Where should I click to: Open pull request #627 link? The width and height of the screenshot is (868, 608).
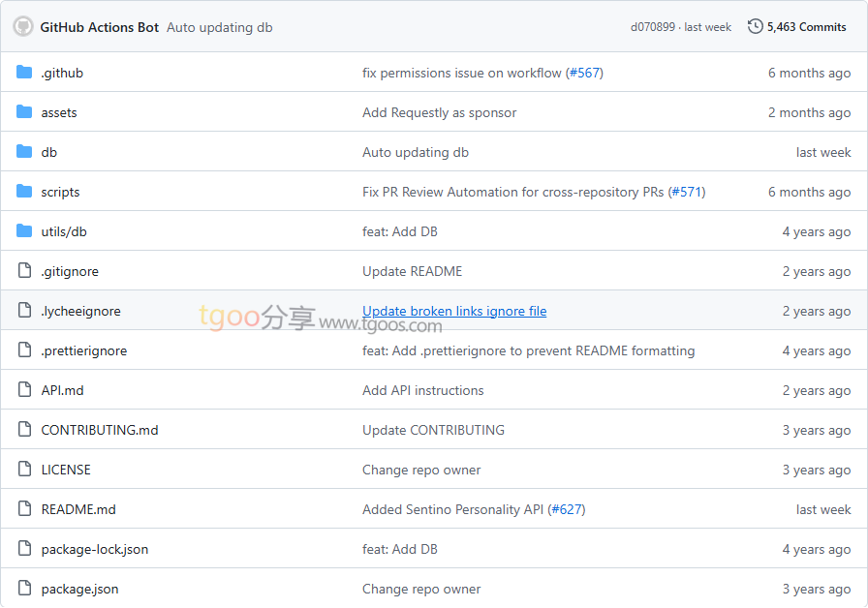[x=567, y=509]
